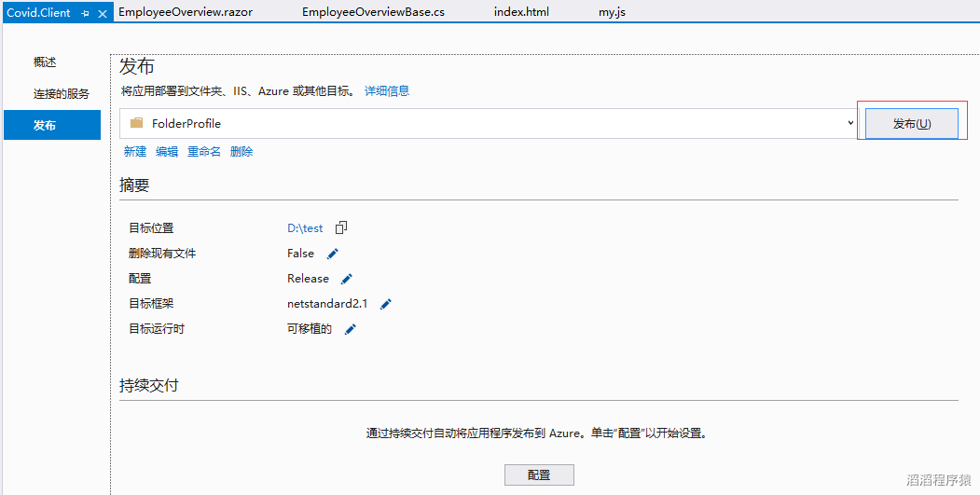Pin the Covid.Client tab
Image resolution: width=980 pixels, height=495 pixels.
point(86,13)
